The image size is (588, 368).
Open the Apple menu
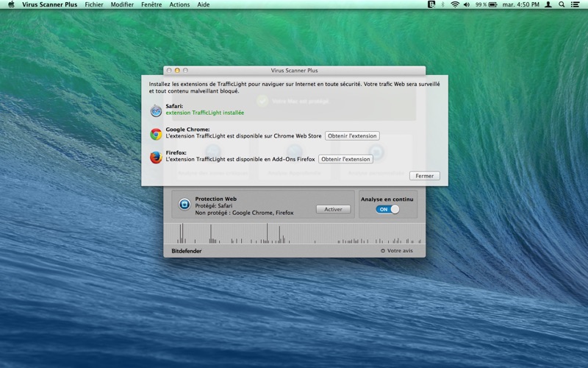point(11,4)
